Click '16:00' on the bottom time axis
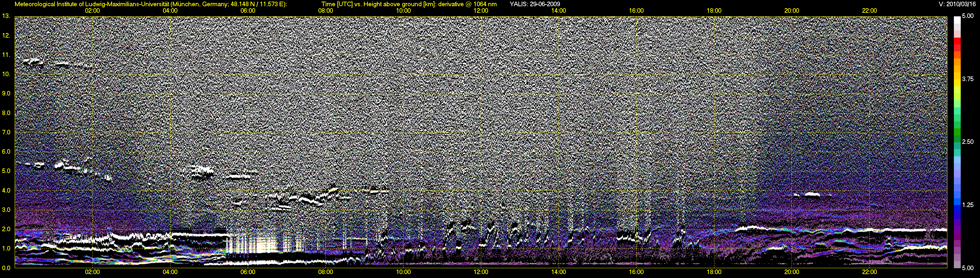This screenshot has height=278, width=980. pyautogui.click(x=636, y=272)
